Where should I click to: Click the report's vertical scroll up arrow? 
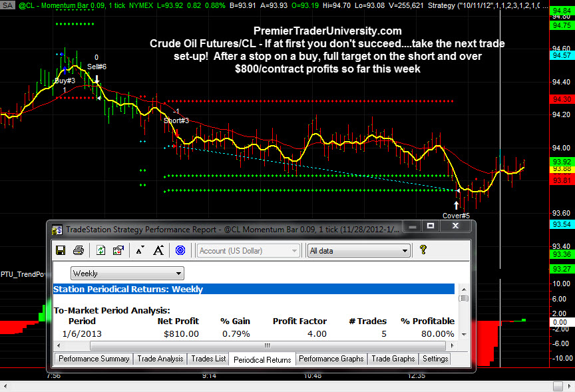point(464,290)
